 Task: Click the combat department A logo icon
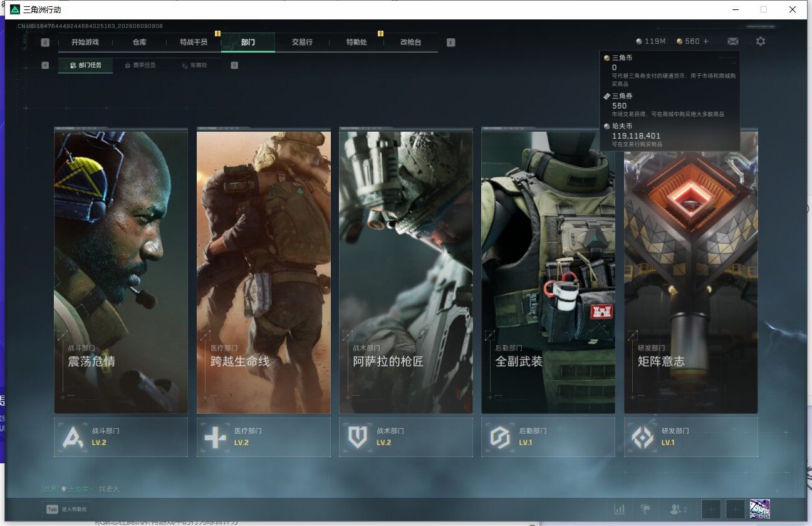74,437
